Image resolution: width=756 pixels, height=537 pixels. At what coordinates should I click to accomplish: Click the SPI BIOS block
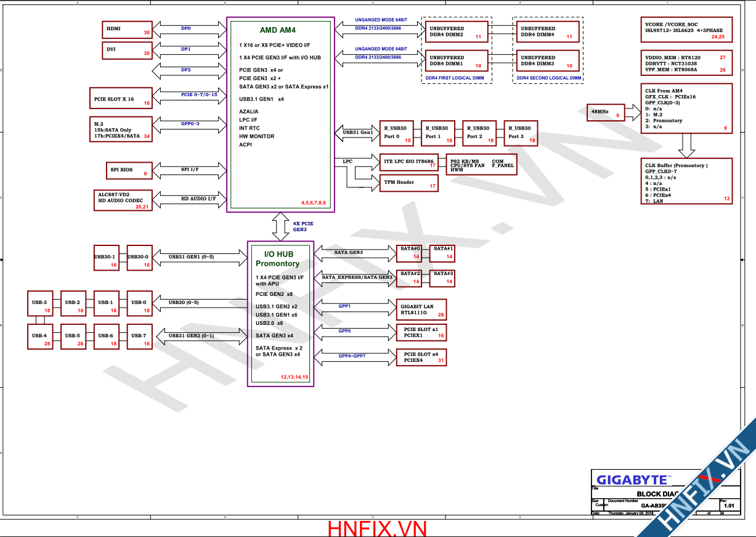point(128,170)
